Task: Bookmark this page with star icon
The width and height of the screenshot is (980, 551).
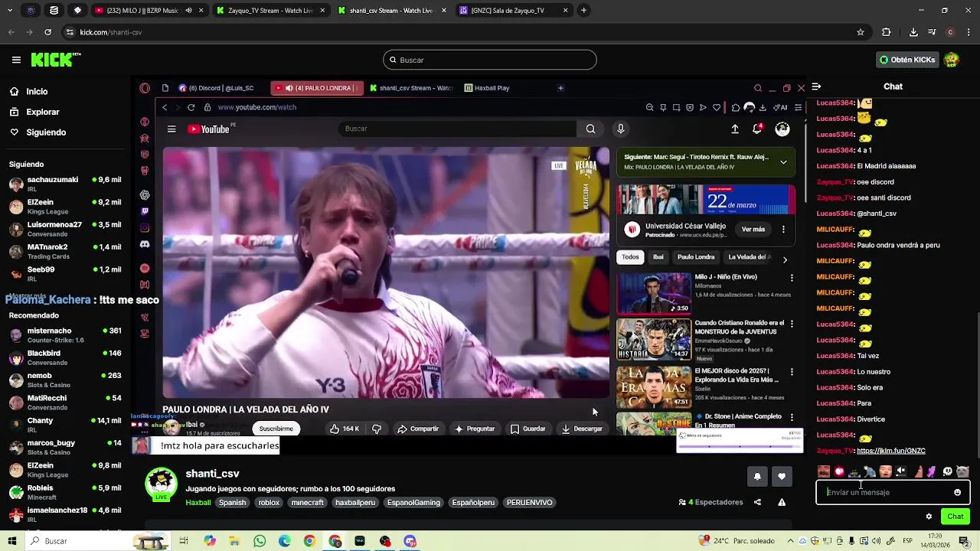Action: tap(861, 32)
